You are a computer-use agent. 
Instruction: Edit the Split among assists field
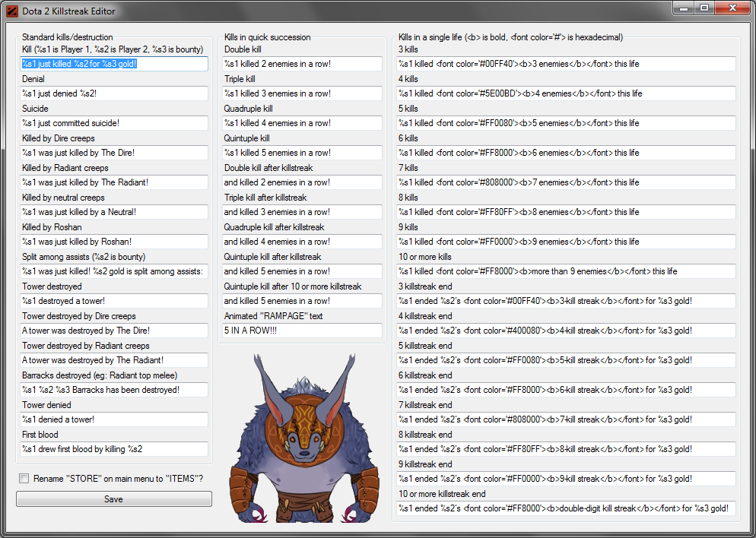click(x=114, y=271)
